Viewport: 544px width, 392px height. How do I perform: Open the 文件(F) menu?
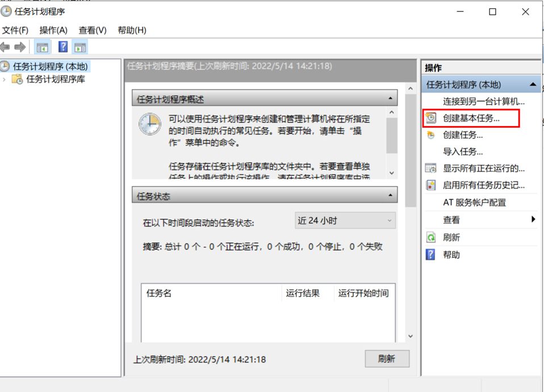click(15, 31)
